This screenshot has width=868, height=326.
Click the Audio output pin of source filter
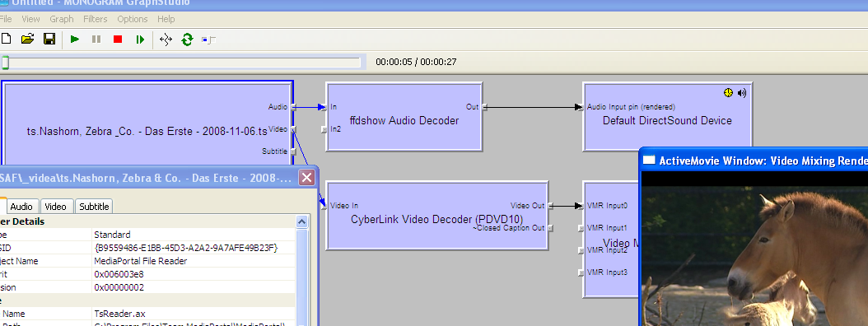pos(293,107)
